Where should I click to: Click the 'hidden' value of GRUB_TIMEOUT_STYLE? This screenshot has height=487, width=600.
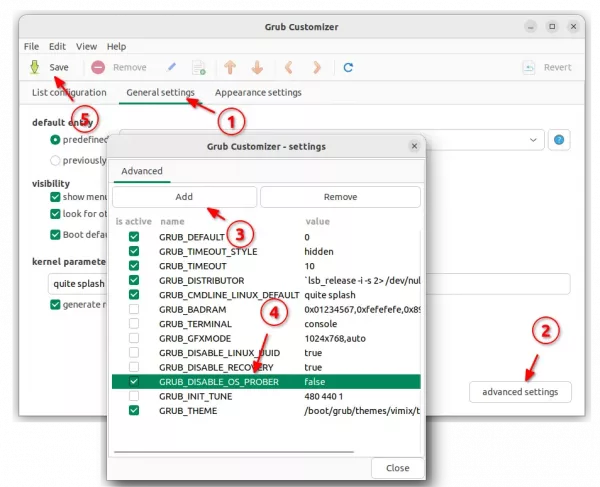tap(319, 252)
